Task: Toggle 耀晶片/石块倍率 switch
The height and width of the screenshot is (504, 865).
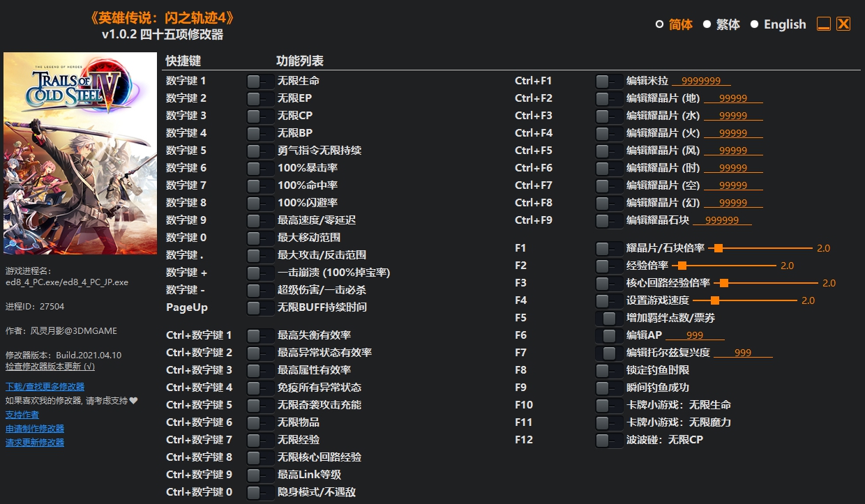Action: click(609, 248)
